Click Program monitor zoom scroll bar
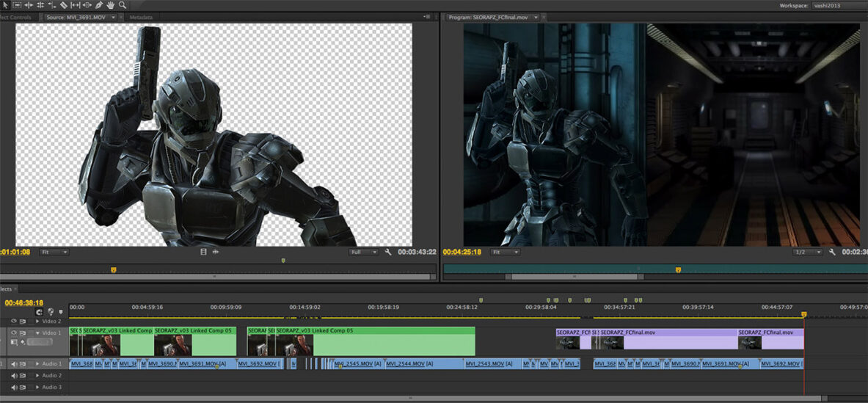Viewport: 868px width, 403px height. coord(574,276)
